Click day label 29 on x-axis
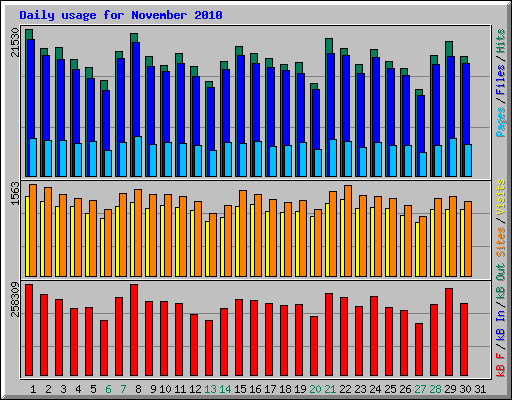The image size is (512, 400). (x=450, y=389)
